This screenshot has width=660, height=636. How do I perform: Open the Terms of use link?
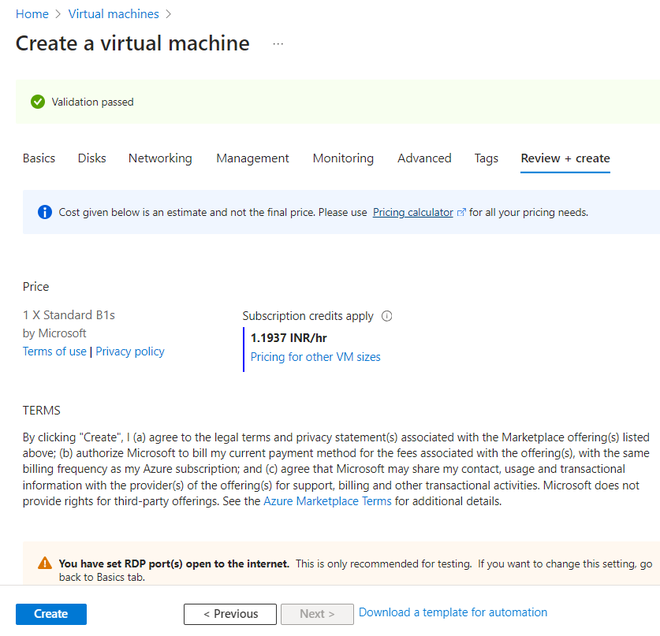pos(54,351)
